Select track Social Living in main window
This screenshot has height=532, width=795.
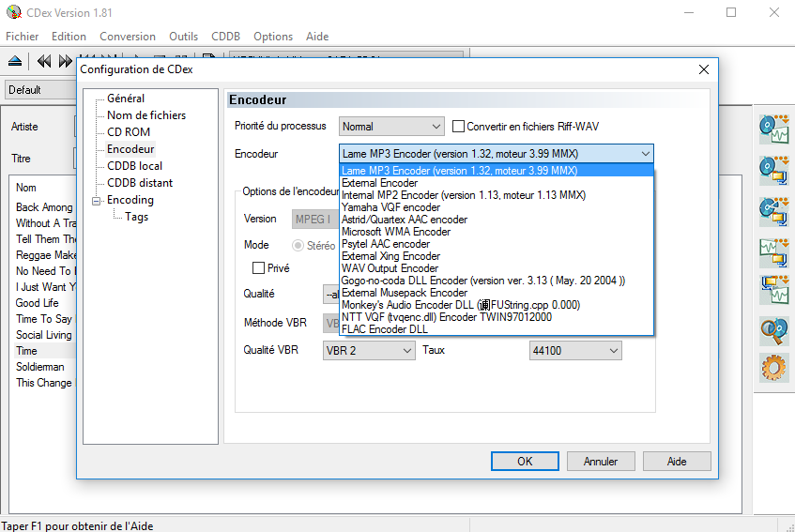point(43,335)
